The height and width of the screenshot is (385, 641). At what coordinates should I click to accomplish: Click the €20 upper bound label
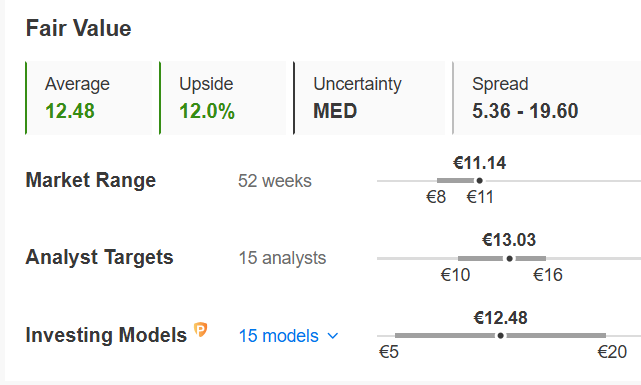612,352
